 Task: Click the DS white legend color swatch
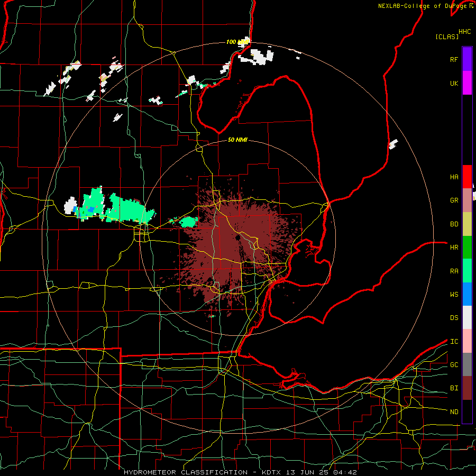tap(467, 317)
